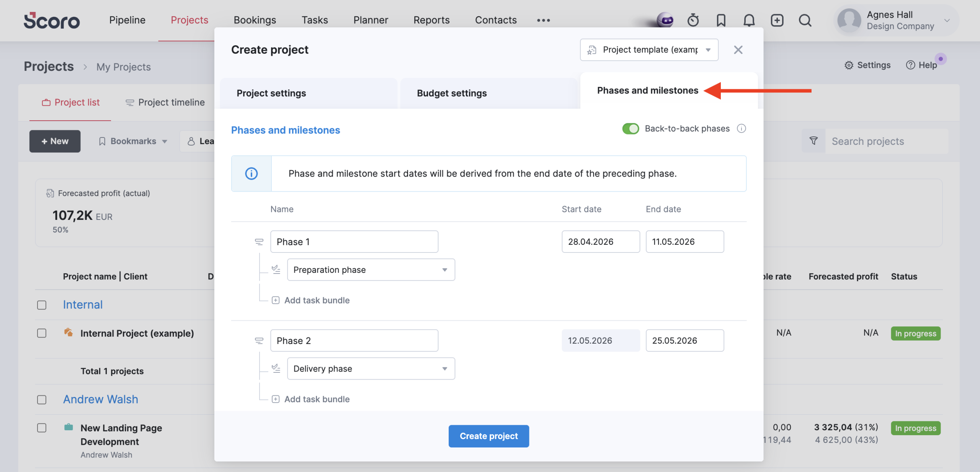Open the Reports menu
Image resolution: width=980 pixels, height=472 pixels.
click(x=431, y=20)
